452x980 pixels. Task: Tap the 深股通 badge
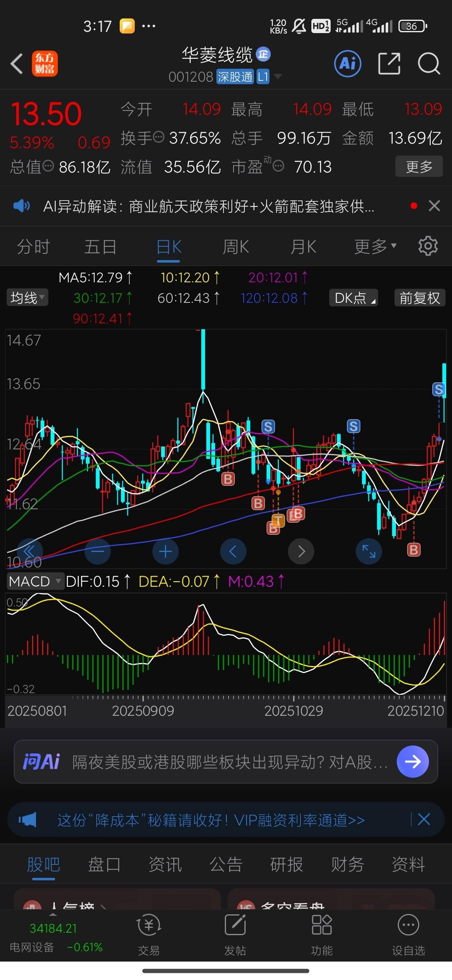(235, 77)
